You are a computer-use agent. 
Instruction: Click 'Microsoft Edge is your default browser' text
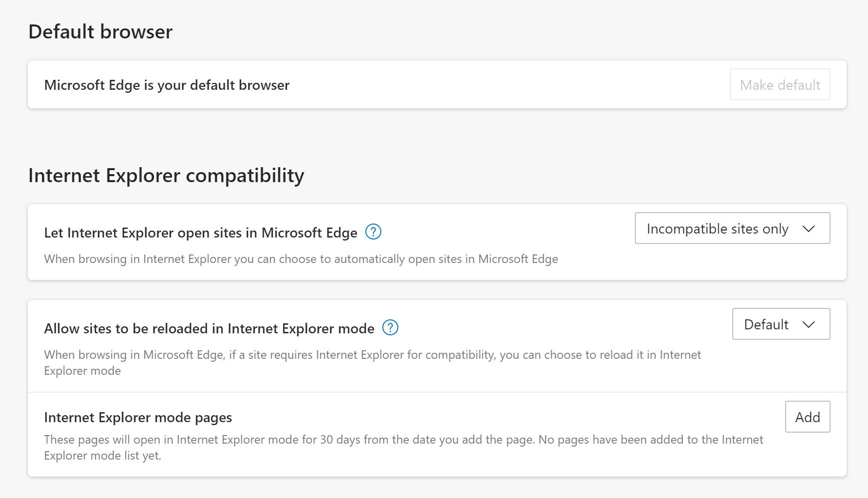pyautogui.click(x=167, y=85)
